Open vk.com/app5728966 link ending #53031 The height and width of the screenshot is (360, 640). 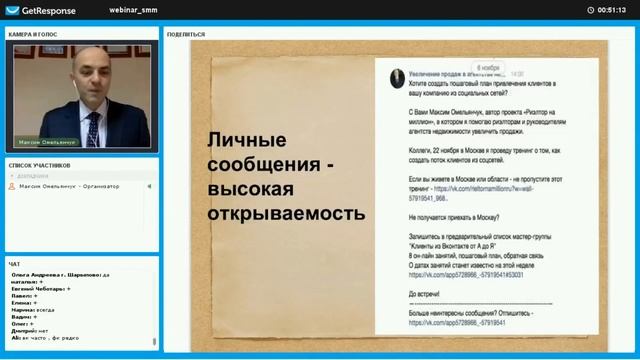(466, 275)
